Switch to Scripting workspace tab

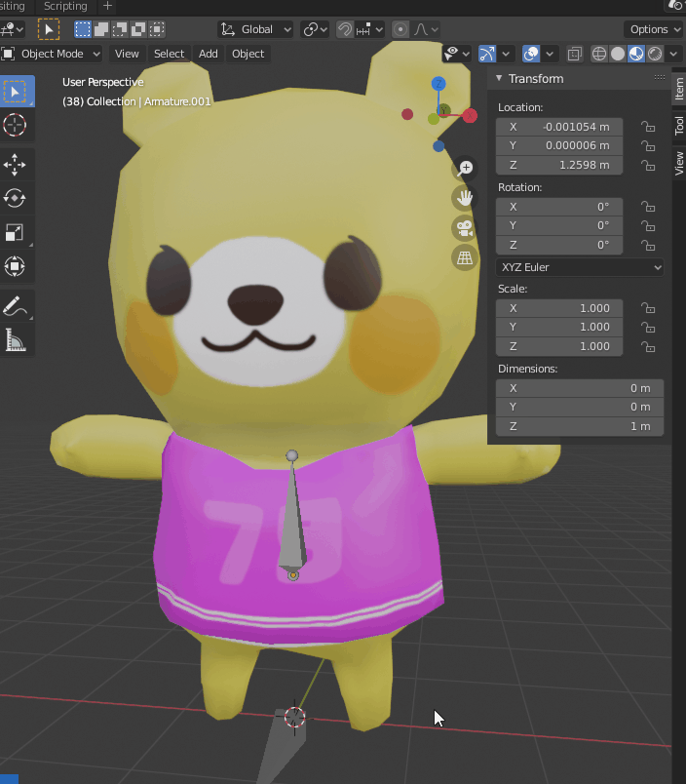click(65, 6)
